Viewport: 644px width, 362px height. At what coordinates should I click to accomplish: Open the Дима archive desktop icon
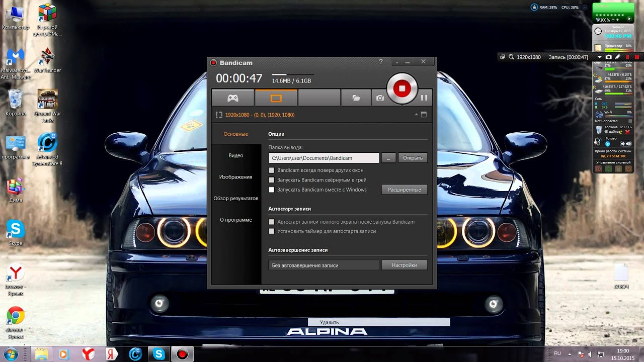pyautogui.click(x=16, y=190)
